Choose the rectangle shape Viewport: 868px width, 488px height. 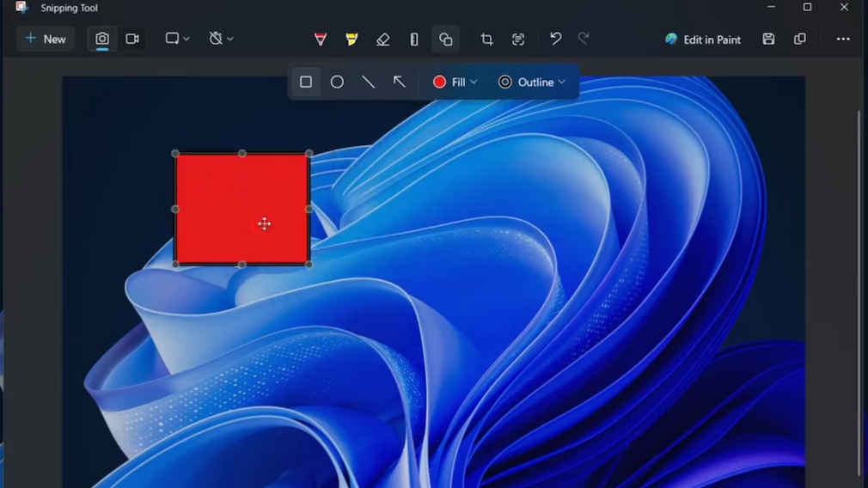click(306, 82)
